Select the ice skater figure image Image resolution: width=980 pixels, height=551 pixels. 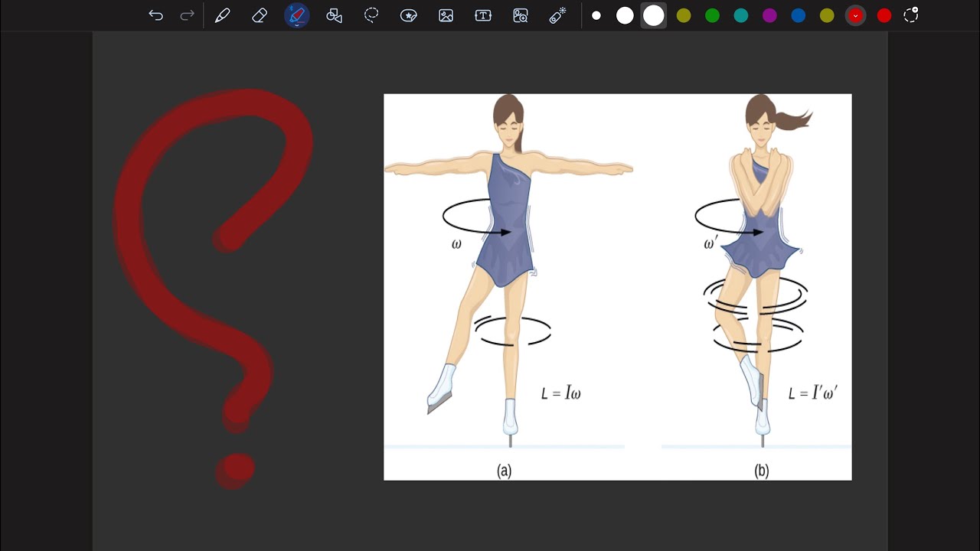click(x=617, y=287)
